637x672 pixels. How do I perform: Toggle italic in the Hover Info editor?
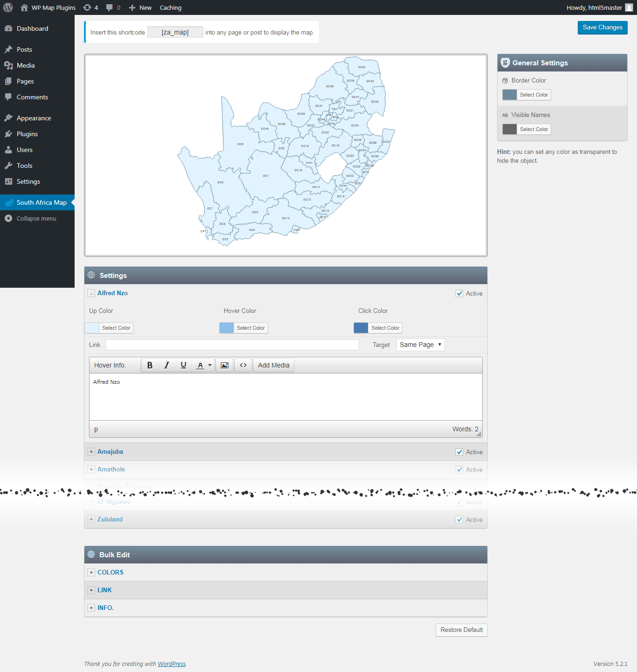click(166, 365)
